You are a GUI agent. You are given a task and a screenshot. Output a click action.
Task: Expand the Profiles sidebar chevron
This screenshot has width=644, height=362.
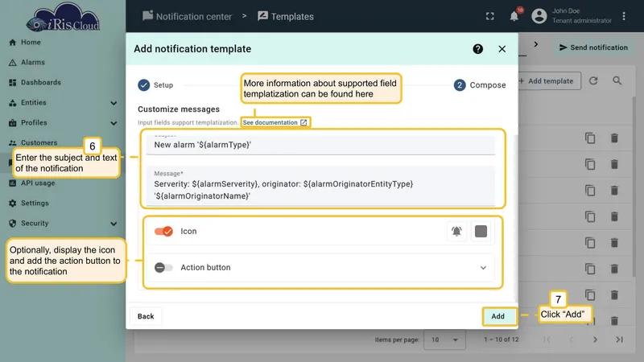tap(114, 123)
